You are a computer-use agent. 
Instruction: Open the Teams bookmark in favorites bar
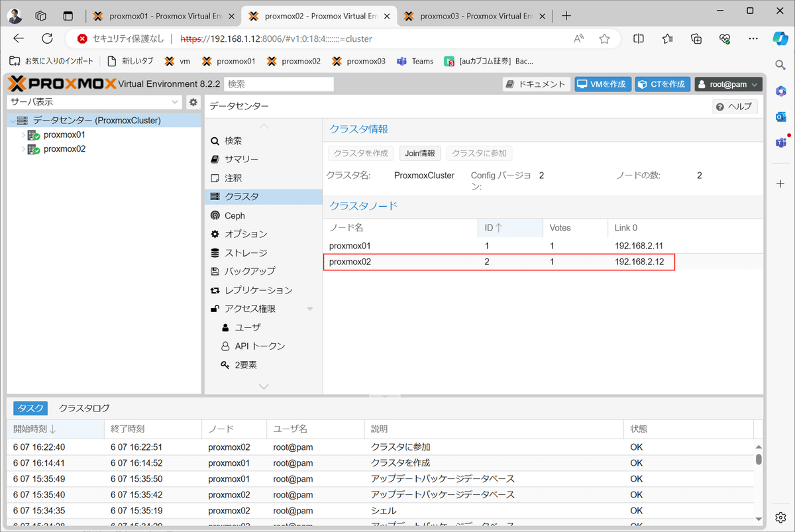pyautogui.click(x=415, y=61)
